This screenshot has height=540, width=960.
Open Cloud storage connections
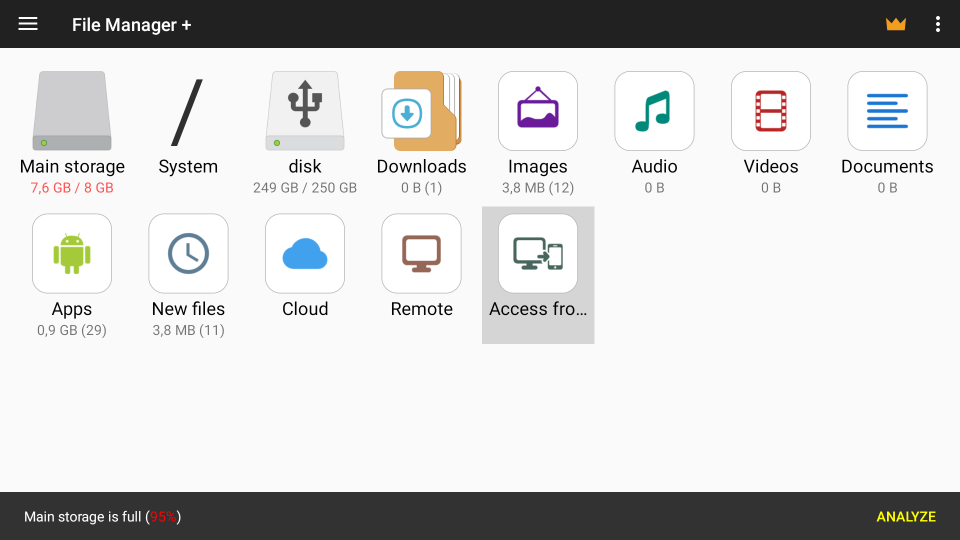click(x=305, y=254)
